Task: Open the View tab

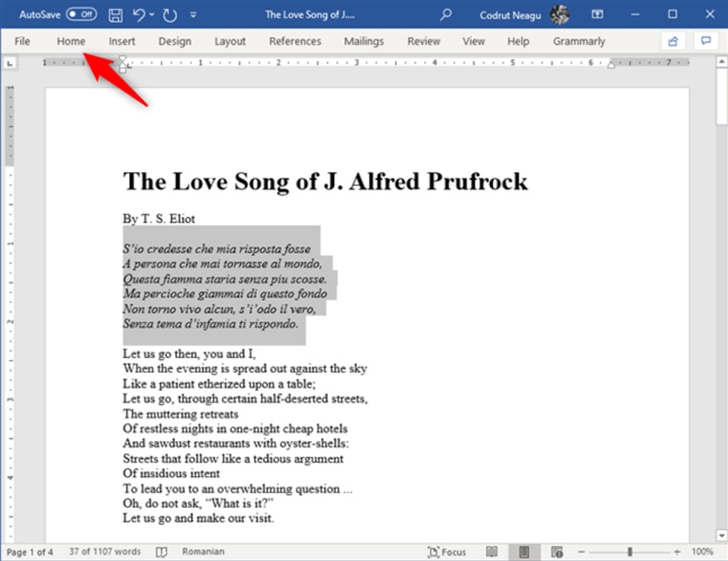Action: point(473,41)
